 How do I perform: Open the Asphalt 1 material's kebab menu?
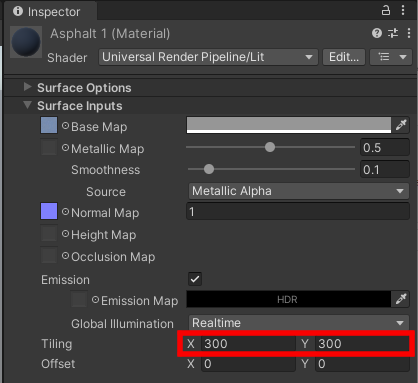(409, 33)
